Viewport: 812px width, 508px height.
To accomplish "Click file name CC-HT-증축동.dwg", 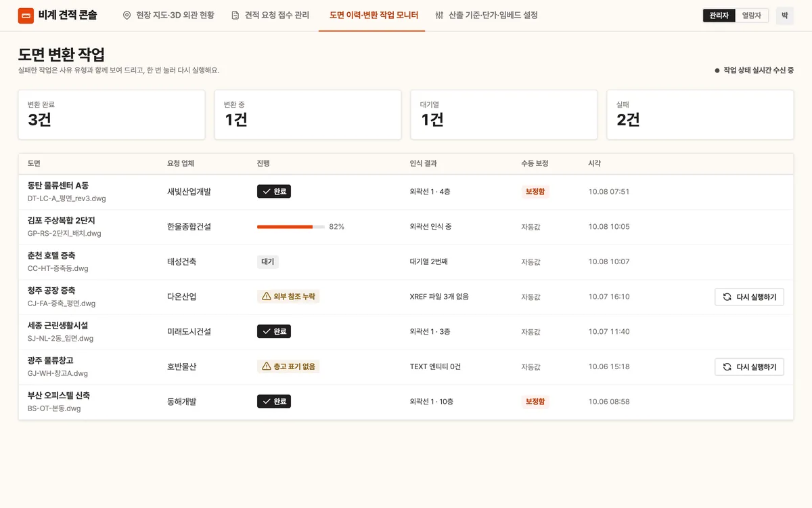I will pos(58,269).
